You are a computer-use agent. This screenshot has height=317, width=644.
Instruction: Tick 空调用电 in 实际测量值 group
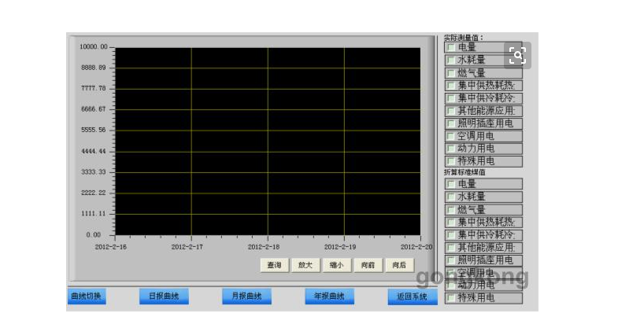click(451, 136)
